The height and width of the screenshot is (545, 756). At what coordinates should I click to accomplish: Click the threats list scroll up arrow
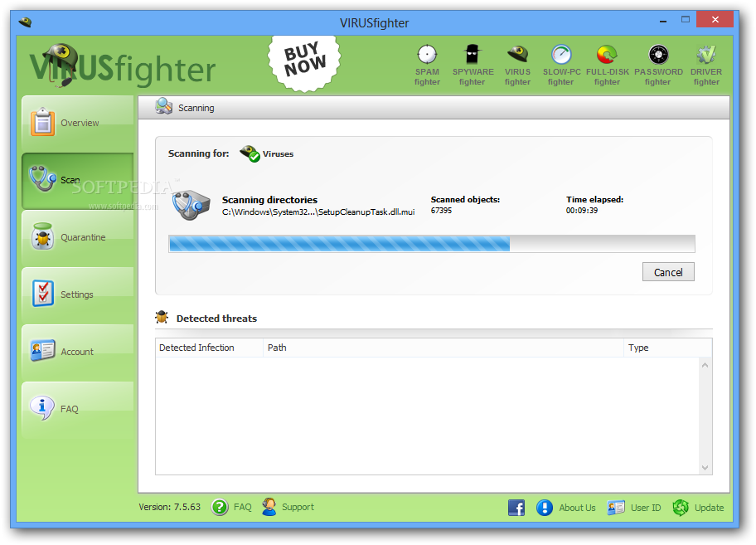(705, 366)
